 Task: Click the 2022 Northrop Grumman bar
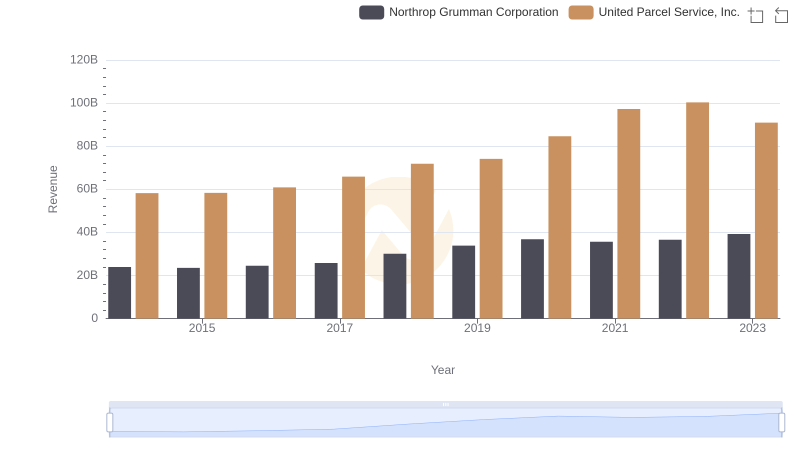tap(670, 279)
